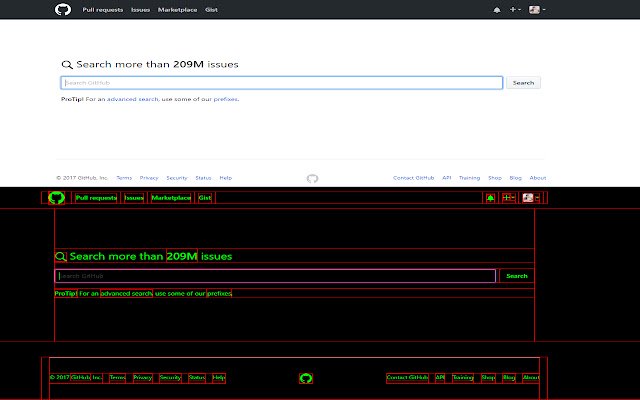
Task: Expand the plus create-new menu in white header
Action: [515, 9]
